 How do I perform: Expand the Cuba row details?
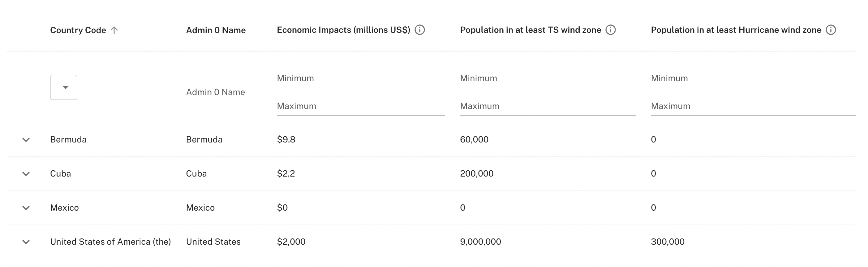pyautogui.click(x=26, y=174)
